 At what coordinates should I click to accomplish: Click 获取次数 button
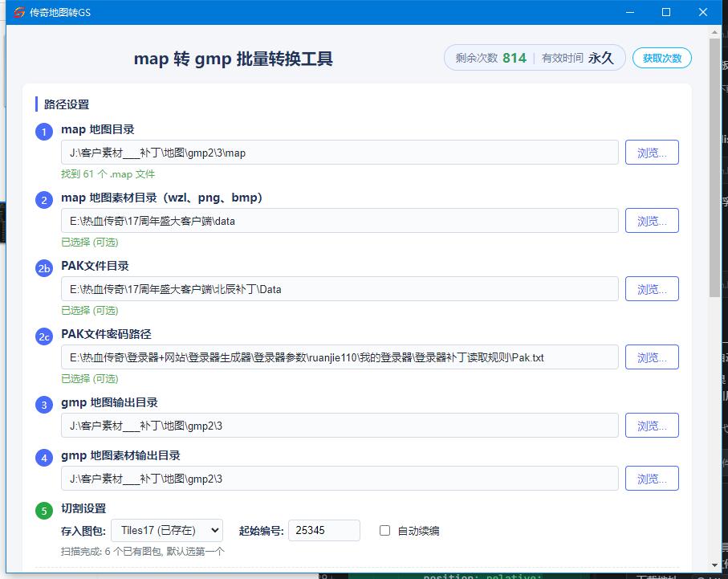click(x=661, y=58)
